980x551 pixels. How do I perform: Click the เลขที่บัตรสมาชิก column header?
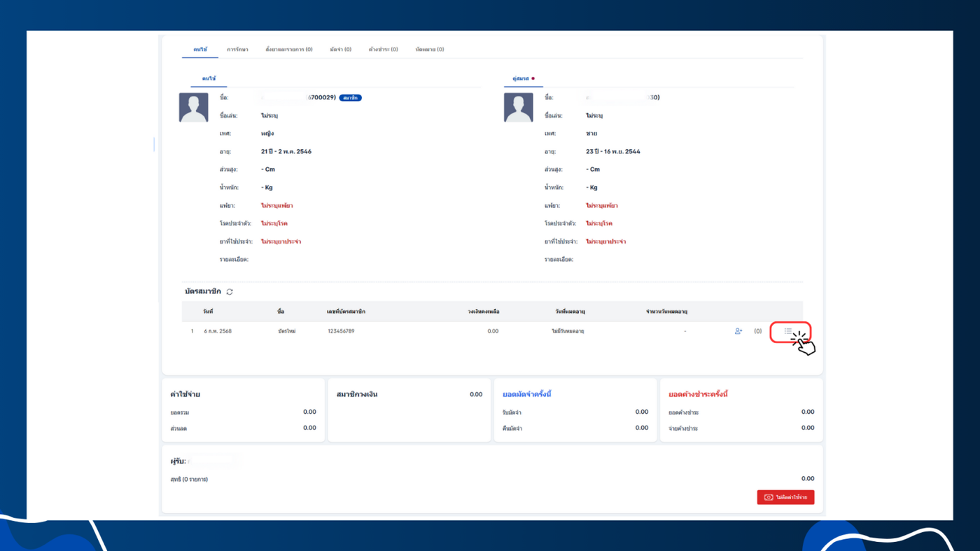[x=346, y=312]
